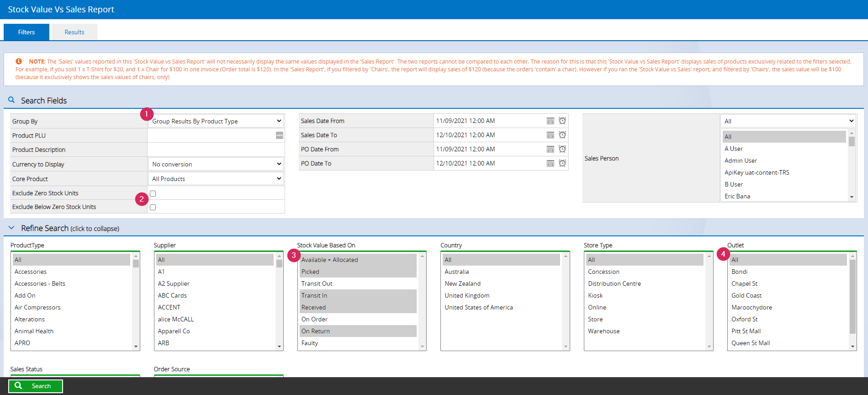Select 'Australia' in Country list

502,272
